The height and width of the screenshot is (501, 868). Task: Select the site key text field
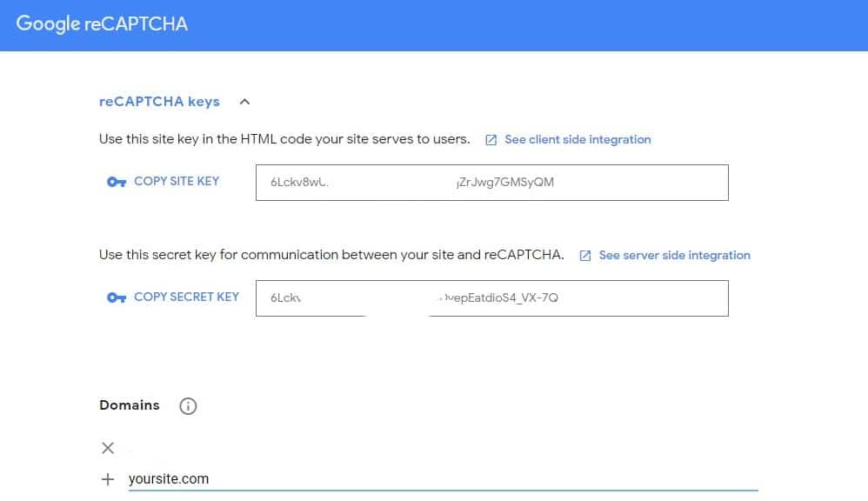tap(492, 183)
